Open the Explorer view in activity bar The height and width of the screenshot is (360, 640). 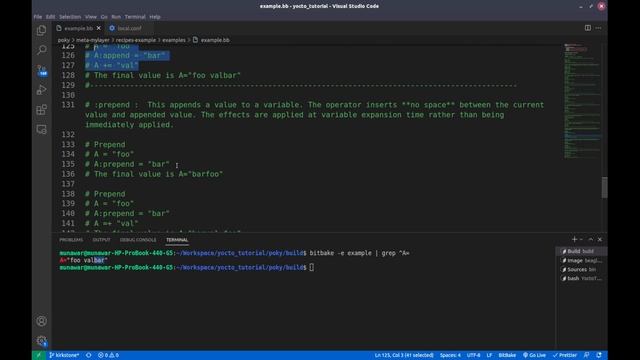[x=41, y=30]
